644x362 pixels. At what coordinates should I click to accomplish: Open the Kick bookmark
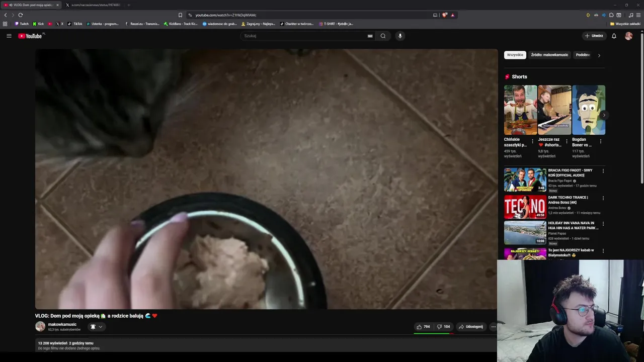point(38,24)
